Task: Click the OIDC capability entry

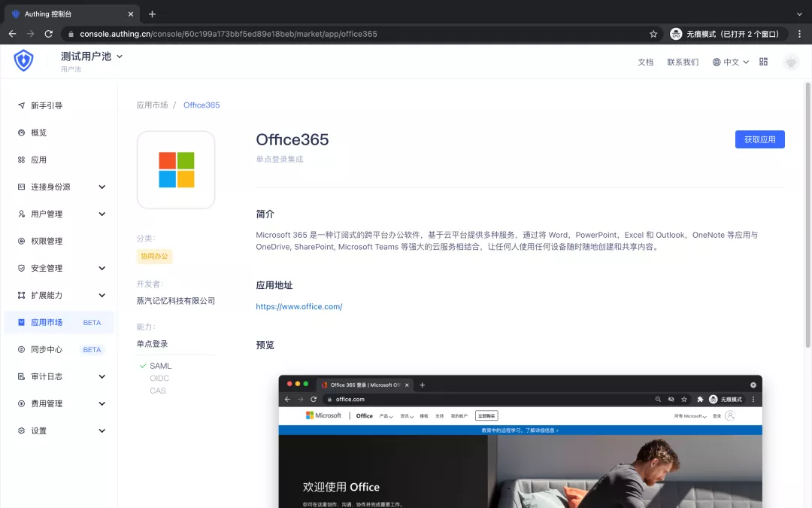Action: [159, 378]
